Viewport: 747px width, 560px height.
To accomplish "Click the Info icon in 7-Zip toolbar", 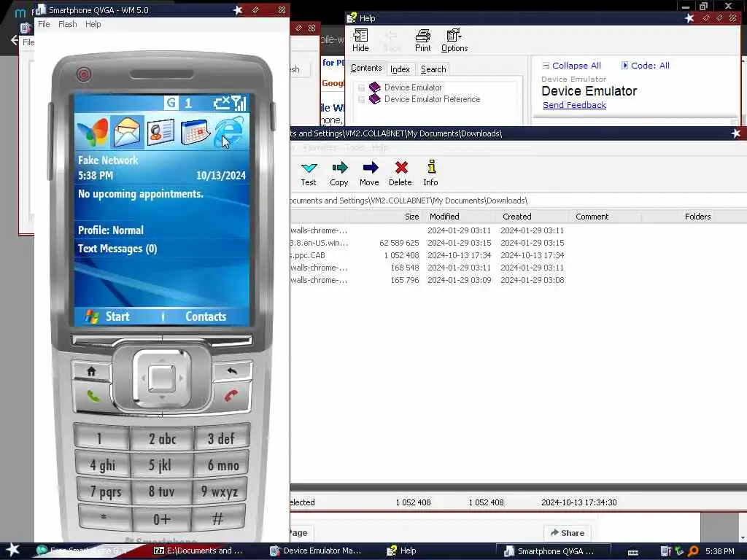I will tap(430, 174).
